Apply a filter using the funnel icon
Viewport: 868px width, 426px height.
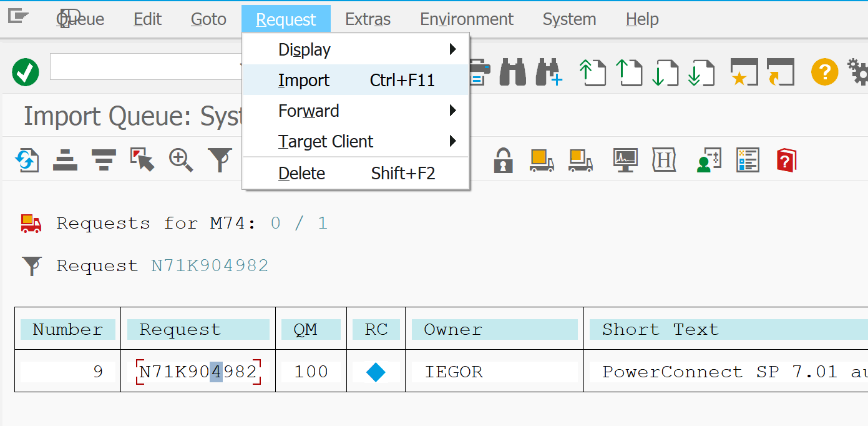point(220,161)
